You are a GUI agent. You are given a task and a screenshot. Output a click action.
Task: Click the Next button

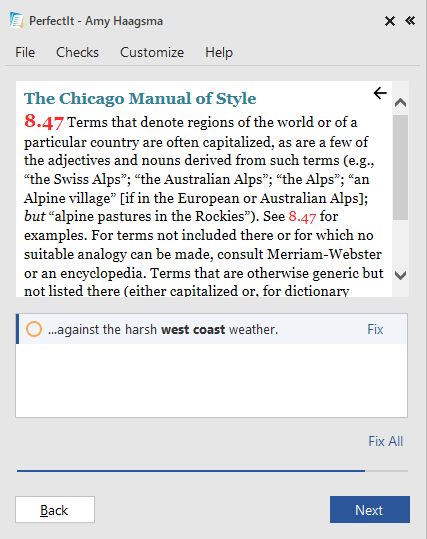tap(370, 509)
